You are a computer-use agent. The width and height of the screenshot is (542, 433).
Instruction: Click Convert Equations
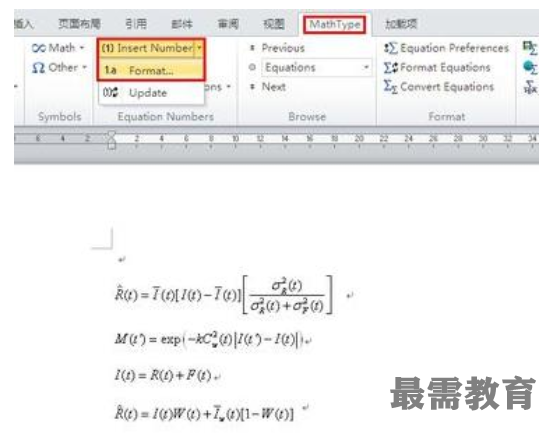(439, 87)
